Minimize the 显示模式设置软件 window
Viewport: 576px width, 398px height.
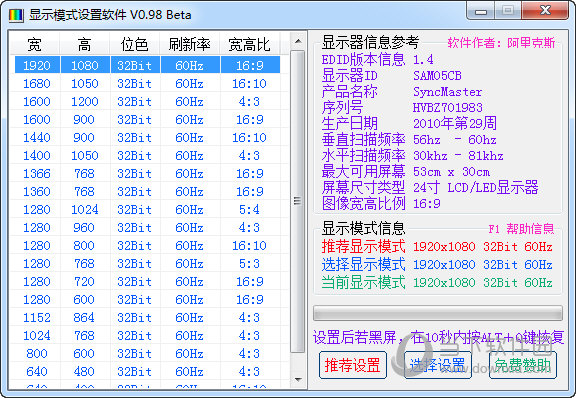[480, 11]
